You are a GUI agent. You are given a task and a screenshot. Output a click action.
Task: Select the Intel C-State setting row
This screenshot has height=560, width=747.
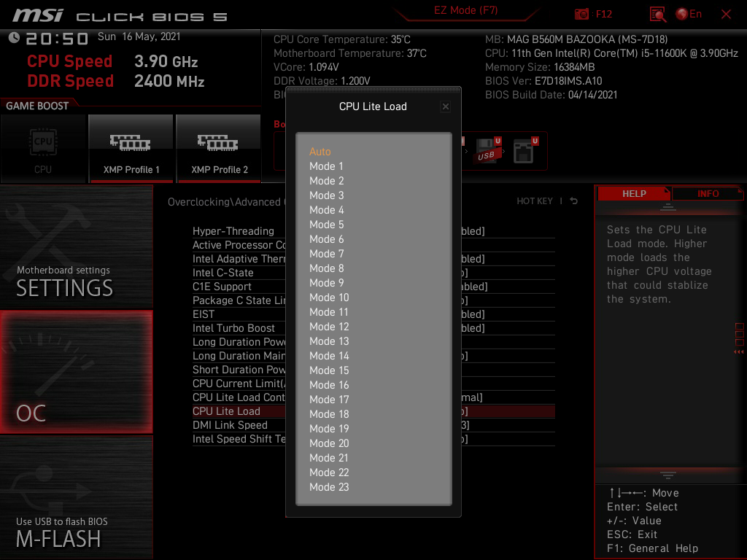[373, 273]
